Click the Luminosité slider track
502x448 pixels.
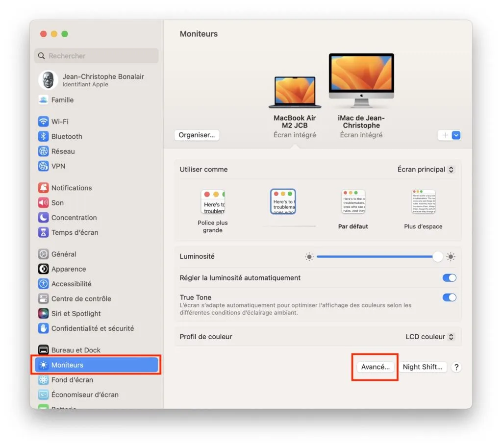coord(380,256)
